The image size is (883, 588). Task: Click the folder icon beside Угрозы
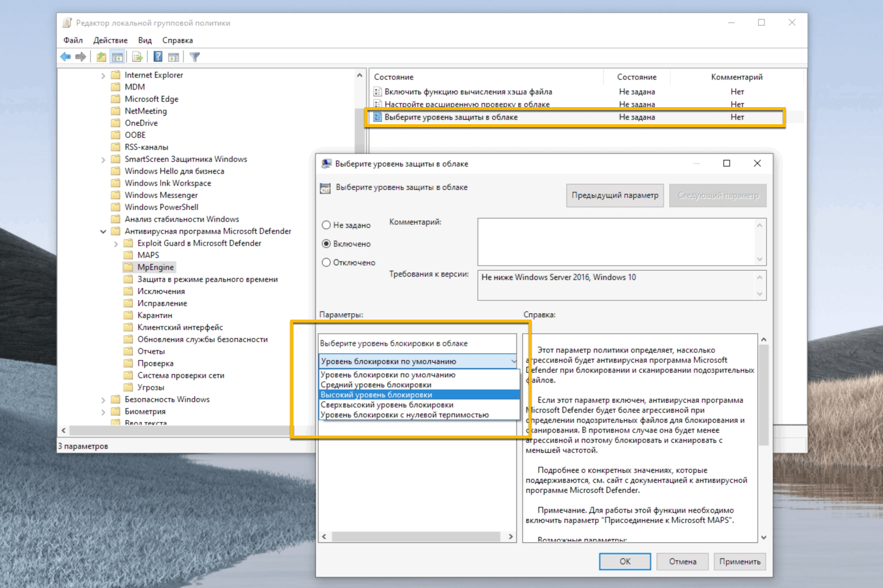coord(128,387)
